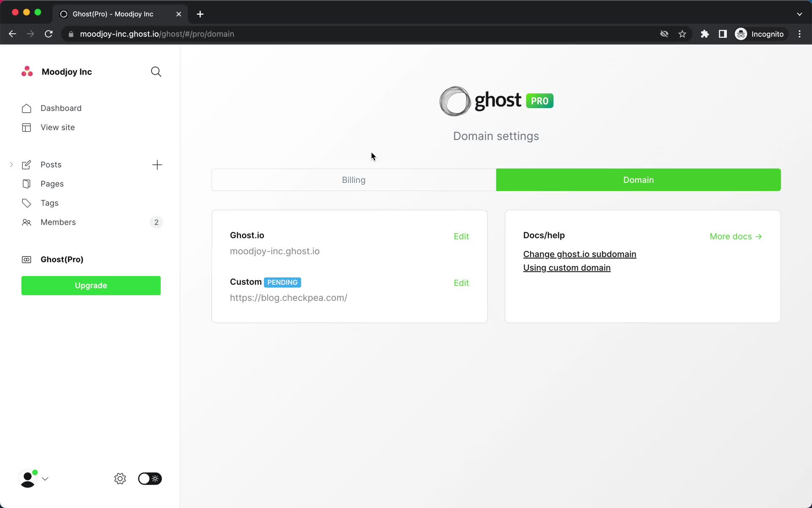This screenshot has width=812, height=508.
Task: Open settings via the gear icon
Action: [120, 479]
